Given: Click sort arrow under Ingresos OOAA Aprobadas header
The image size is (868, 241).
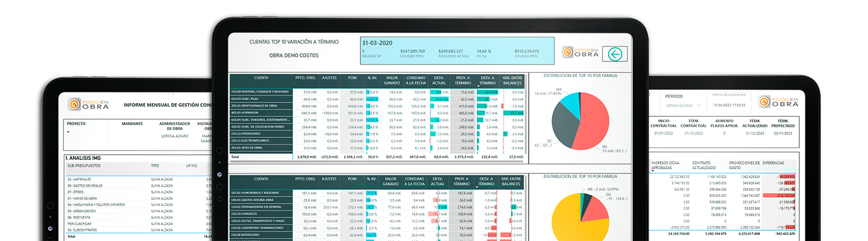Looking at the screenshot, I should [x=653, y=171].
